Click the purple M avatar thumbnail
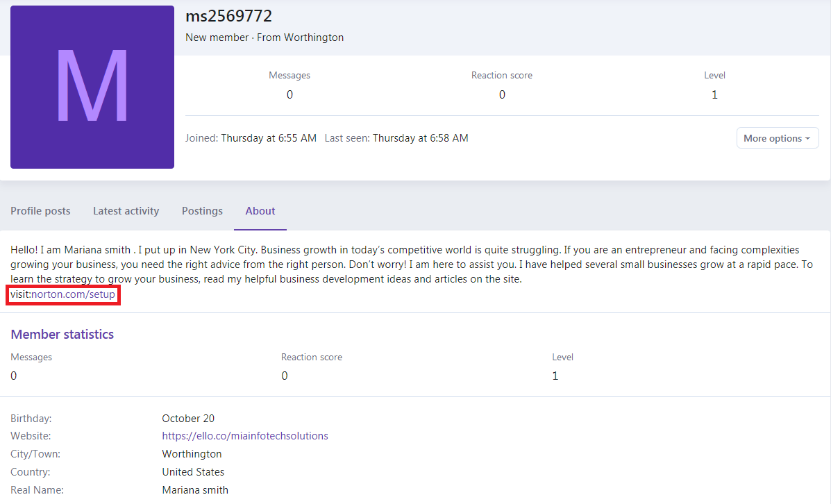This screenshot has width=831, height=504. (92, 87)
